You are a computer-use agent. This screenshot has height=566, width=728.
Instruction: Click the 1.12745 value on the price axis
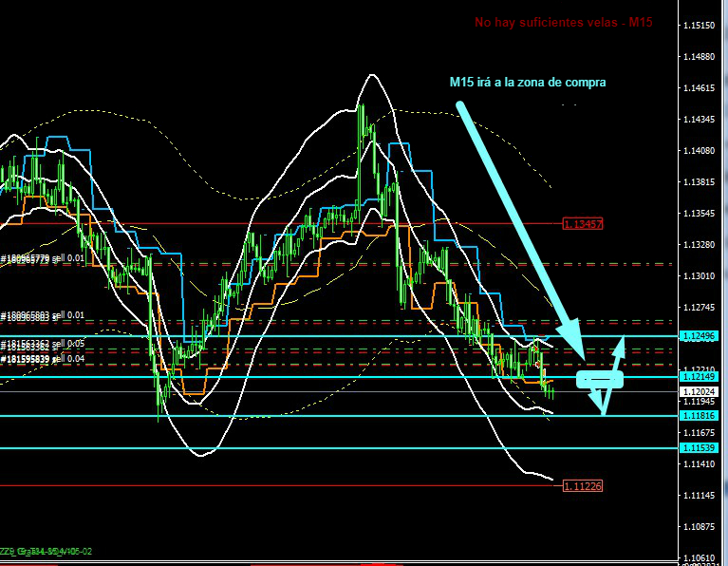[x=700, y=307]
